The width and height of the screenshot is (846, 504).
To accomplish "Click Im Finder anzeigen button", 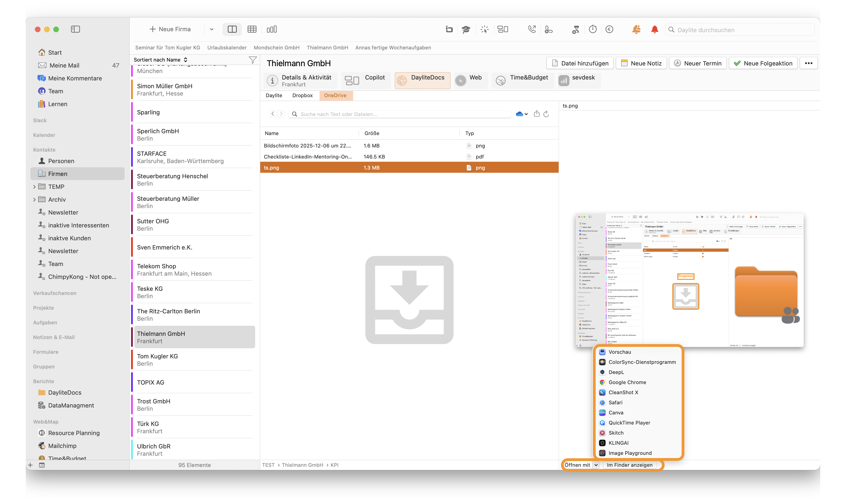I will coord(629,465).
